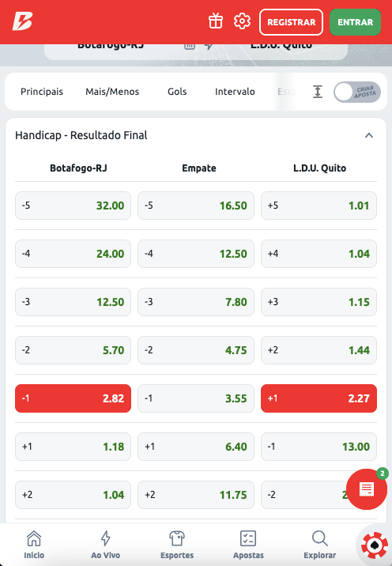Select Empate -3 odds 7.80
Screen dimensions: 392x566
coord(196,302)
